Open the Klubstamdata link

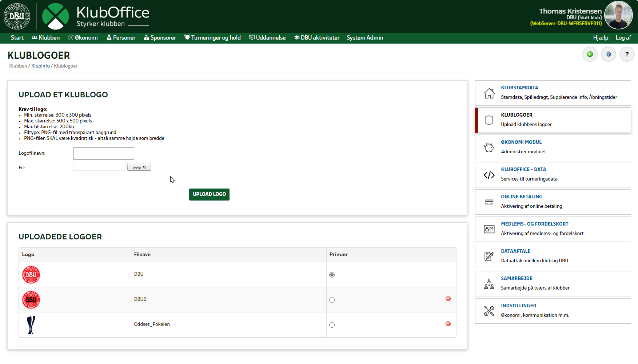tap(519, 88)
